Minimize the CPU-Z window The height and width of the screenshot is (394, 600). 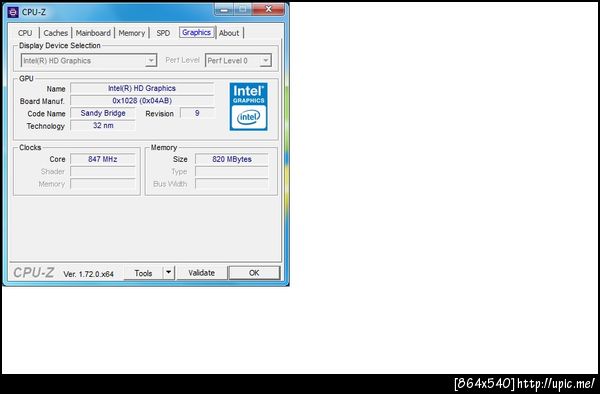224,9
